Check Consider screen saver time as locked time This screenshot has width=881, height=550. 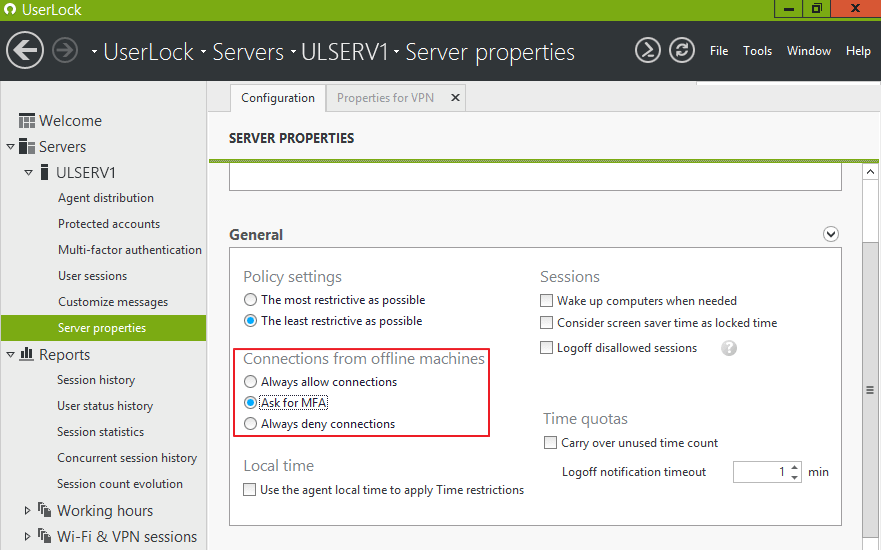pos(546,322)
